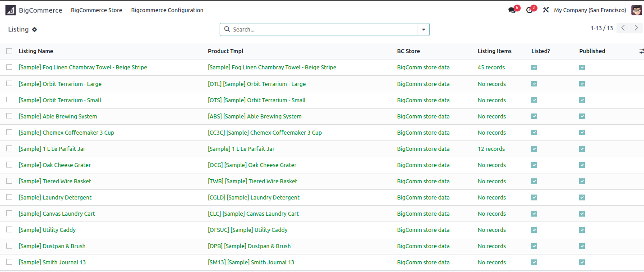This screenshot has height=272, width=644.
Task: Select the Utility Caddy row checkbox
Action: pos(9,229)
